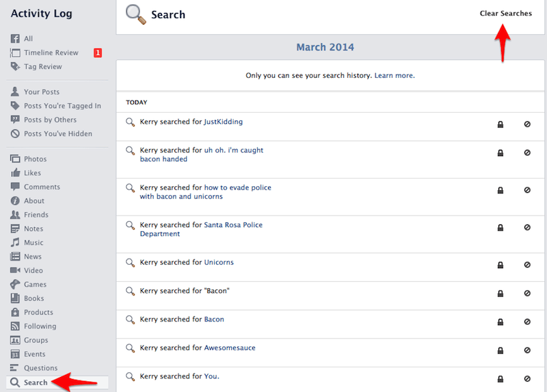Click the Friends icon in sidebar

coord(15,214)
